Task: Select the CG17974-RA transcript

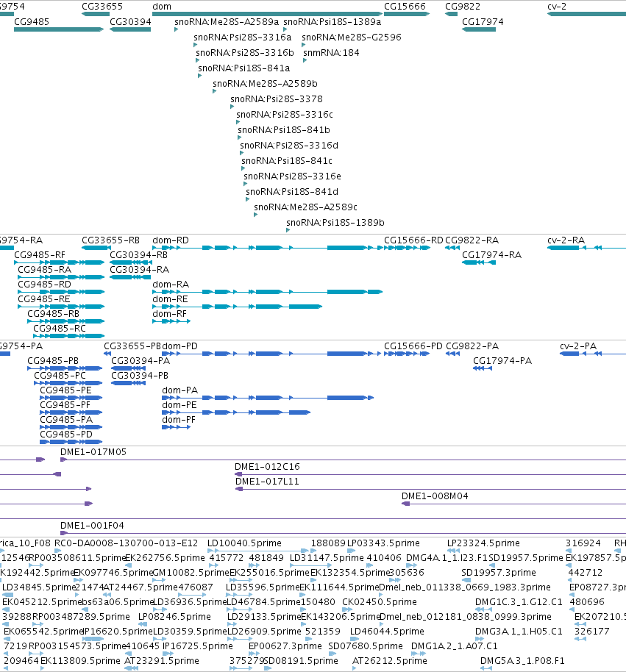Action: pyautogui.click(x=479, y=262)
